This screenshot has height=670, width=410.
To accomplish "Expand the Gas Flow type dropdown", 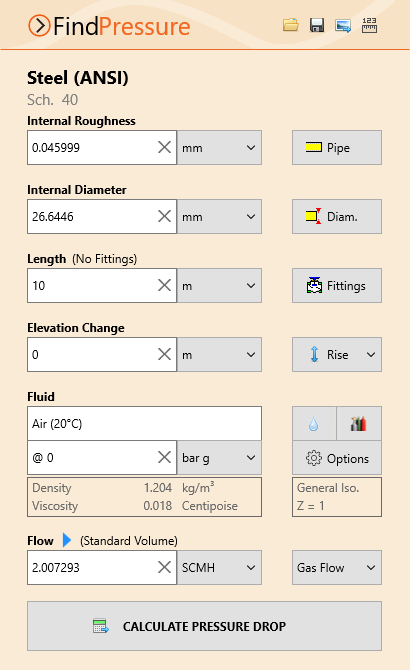I will pos(337,567).
